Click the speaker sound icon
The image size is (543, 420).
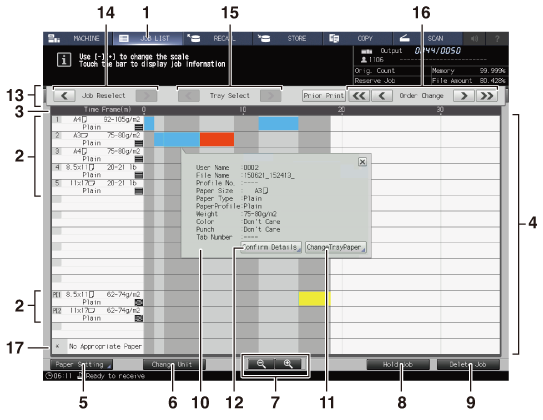[x=474, y=38]
